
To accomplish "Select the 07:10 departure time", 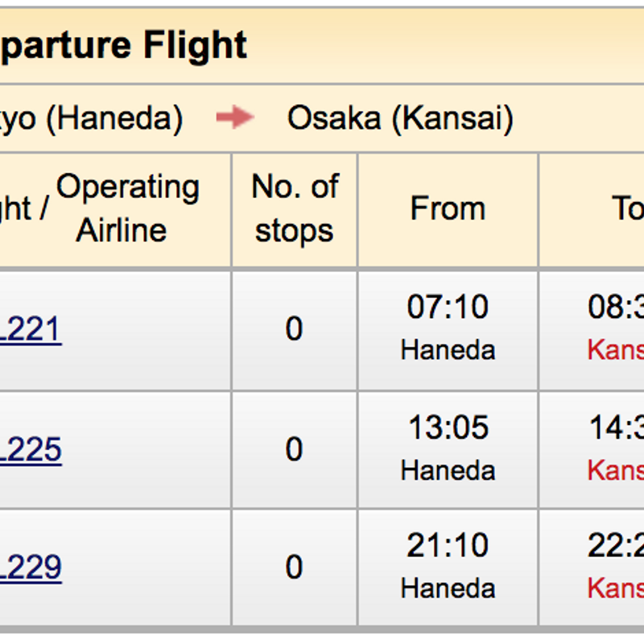I will click(x=448, y=308).
